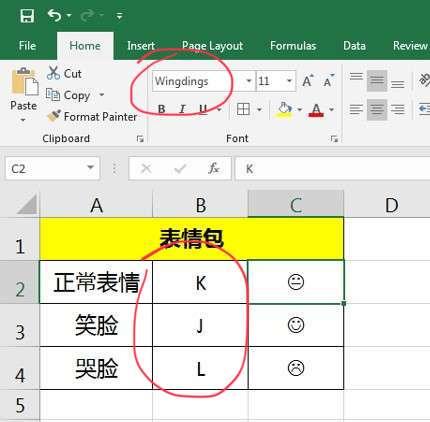Click the Wingdings font name box
This screenshot has width=430, height=422.
[x=198, y=81]
